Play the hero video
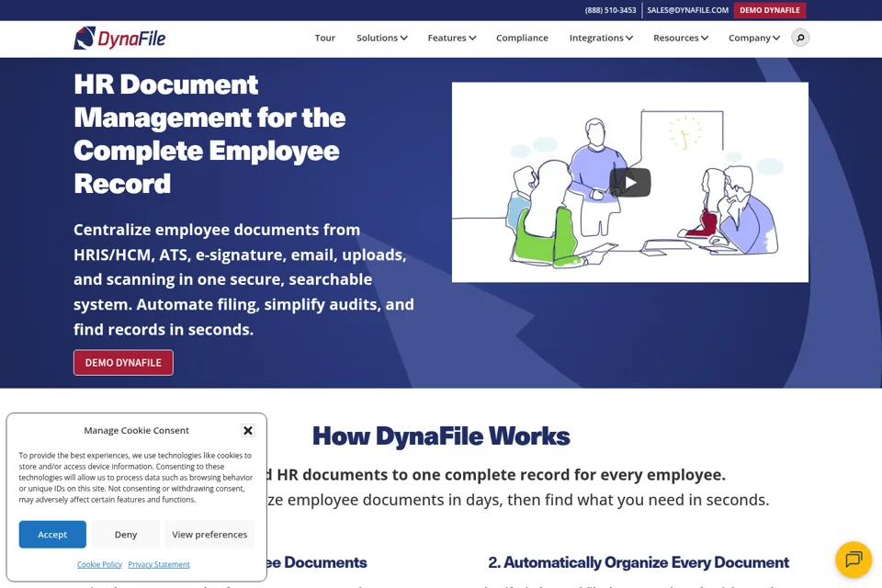This screenshot has height=588, width=882. coord(630,182)
